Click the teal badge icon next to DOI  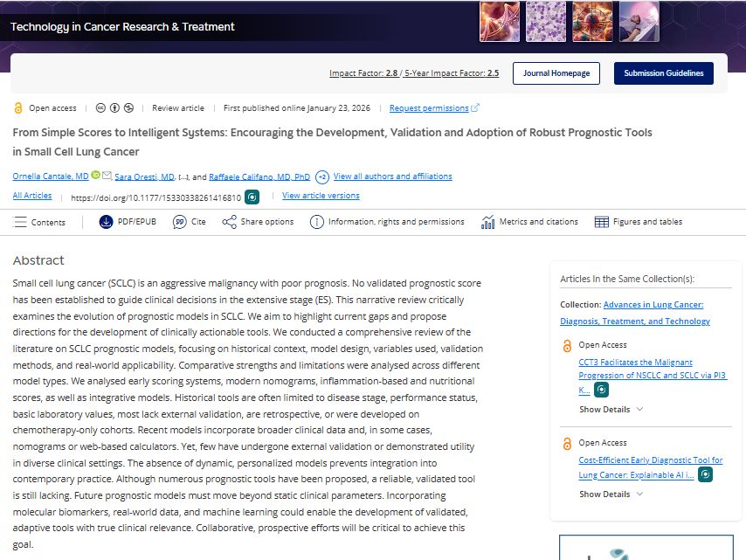tap(252, 197)
